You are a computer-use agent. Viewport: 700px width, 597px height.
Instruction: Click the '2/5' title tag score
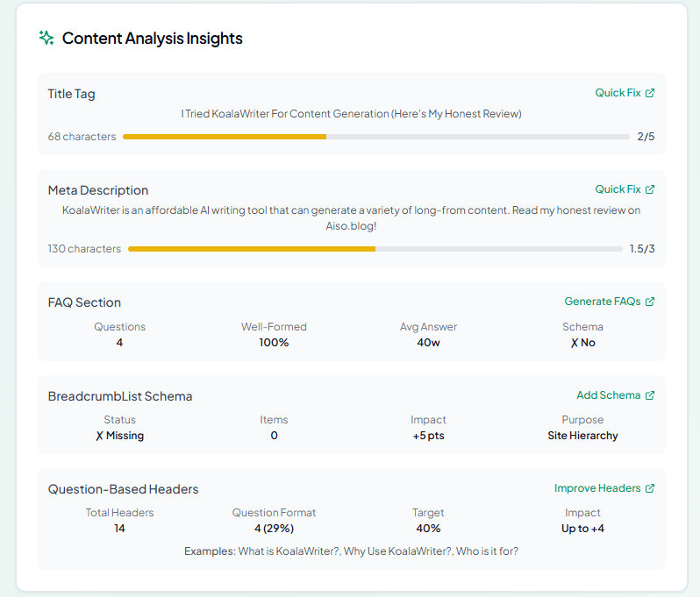click(x=646, y=137)
